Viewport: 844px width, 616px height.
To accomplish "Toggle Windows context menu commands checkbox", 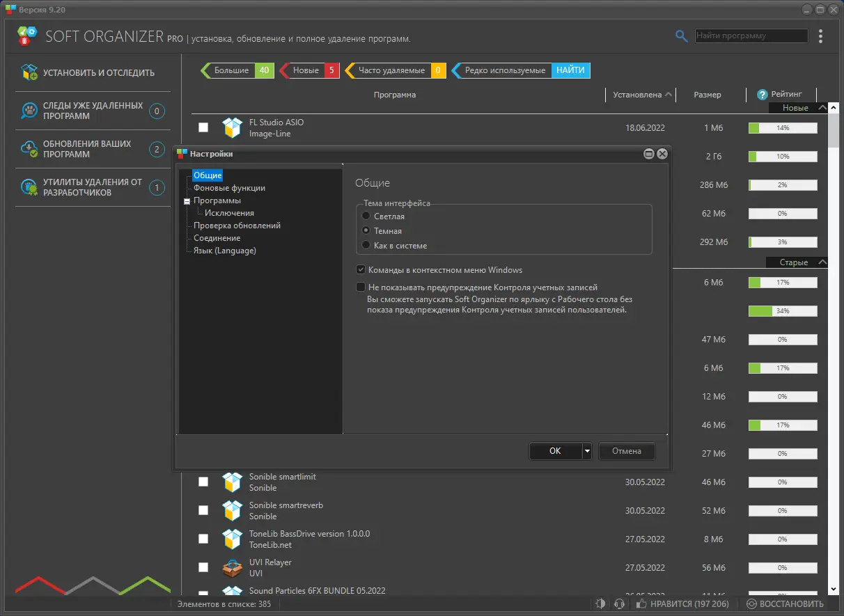I will (x=361, y=270).
